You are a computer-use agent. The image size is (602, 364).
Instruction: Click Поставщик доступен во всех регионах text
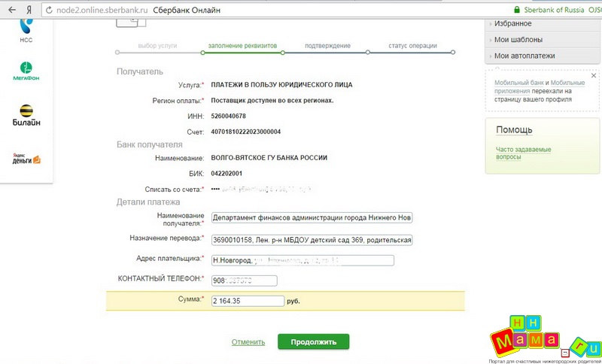pyautogui.click(x=272, y=101)
